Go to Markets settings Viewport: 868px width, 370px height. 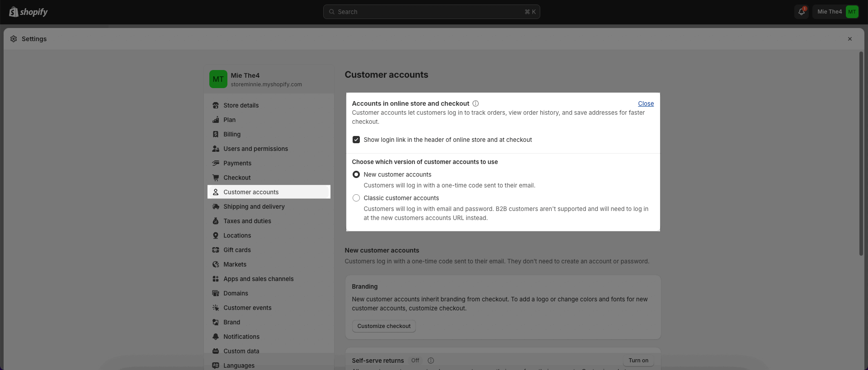tap(269, 264)
